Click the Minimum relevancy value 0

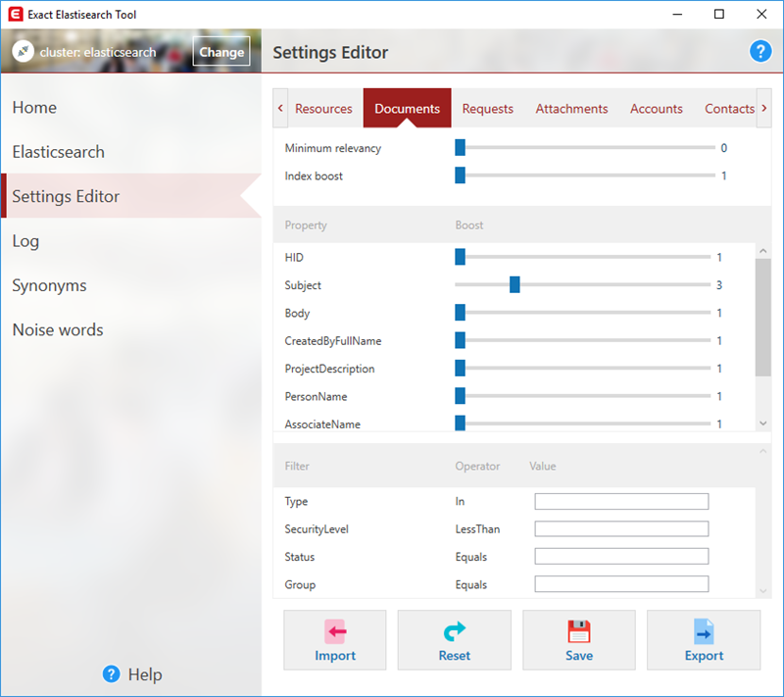click(723, 148)
